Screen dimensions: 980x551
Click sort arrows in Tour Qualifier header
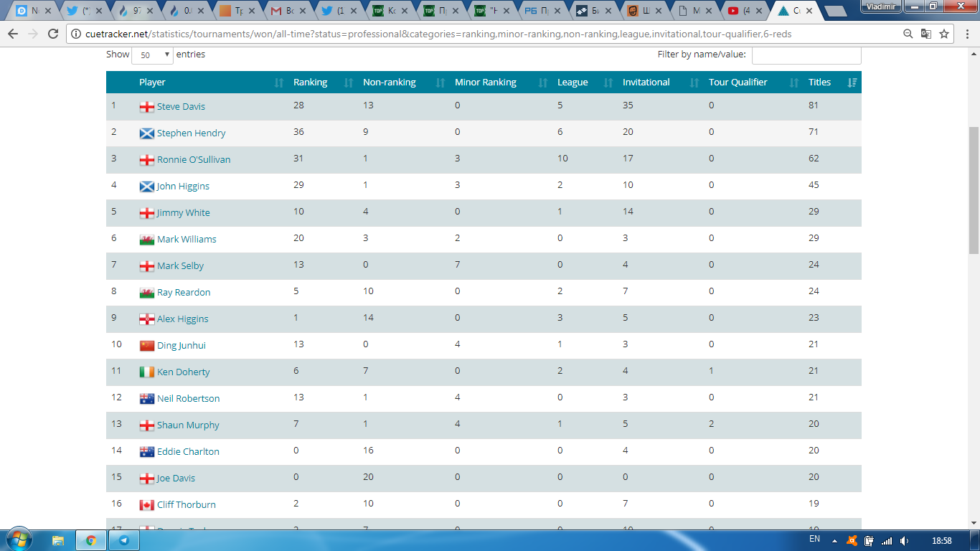(x=794, y=83)
